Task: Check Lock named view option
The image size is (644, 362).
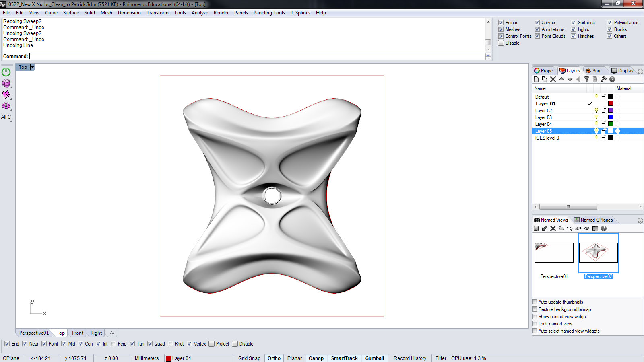Action: click(535, 324)
